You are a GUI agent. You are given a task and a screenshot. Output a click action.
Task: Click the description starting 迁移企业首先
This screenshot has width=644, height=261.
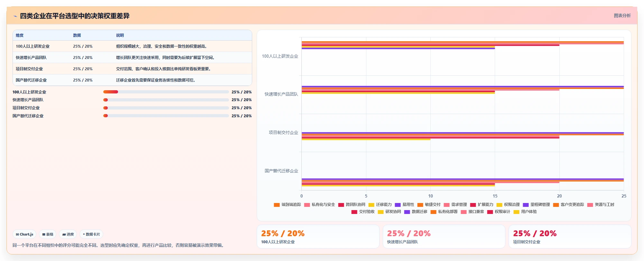pyautogui.click(x=157, y=80)
